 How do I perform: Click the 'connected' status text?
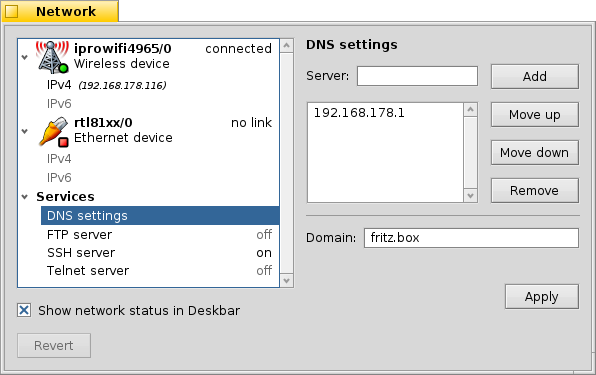238,49
